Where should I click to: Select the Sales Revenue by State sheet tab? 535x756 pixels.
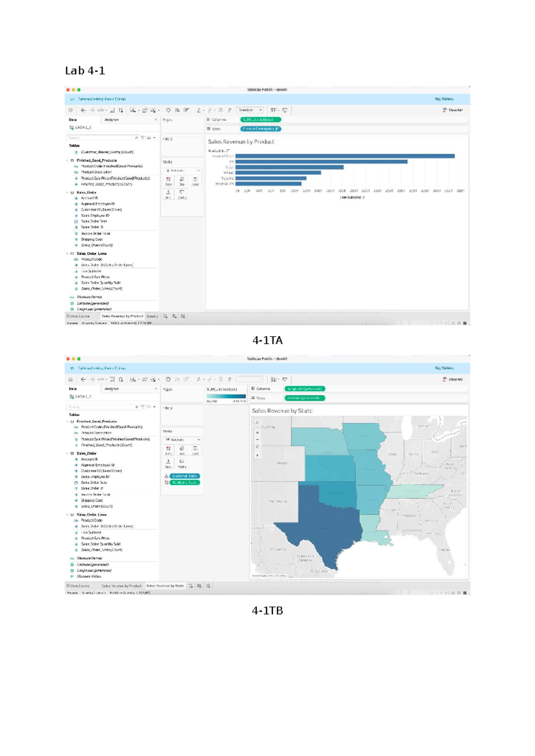click(165, 586)
